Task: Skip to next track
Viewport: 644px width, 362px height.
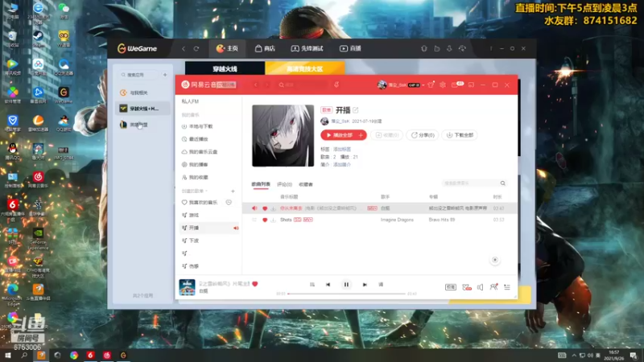Action: click(x=365, y=285)
